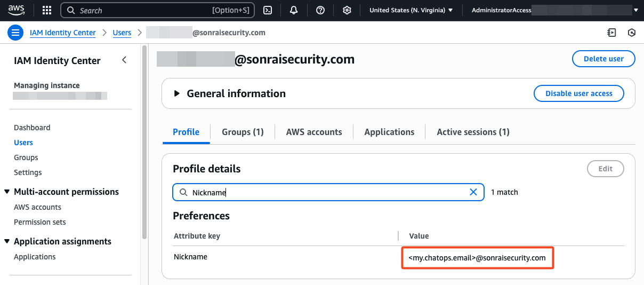The width and height of the screenshot is (644, 285).
Task: Open the AWS console home logo
Action: click(x=17, y=10)
